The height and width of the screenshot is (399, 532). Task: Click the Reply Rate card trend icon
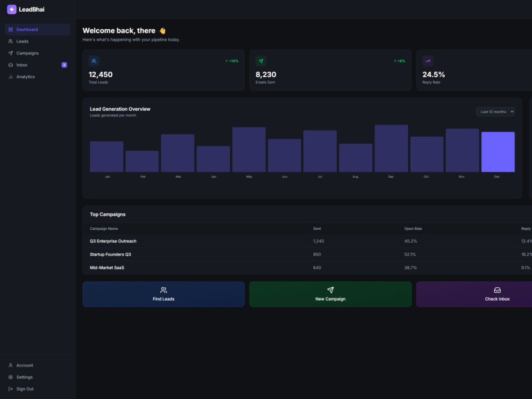(x=428, y=61)
